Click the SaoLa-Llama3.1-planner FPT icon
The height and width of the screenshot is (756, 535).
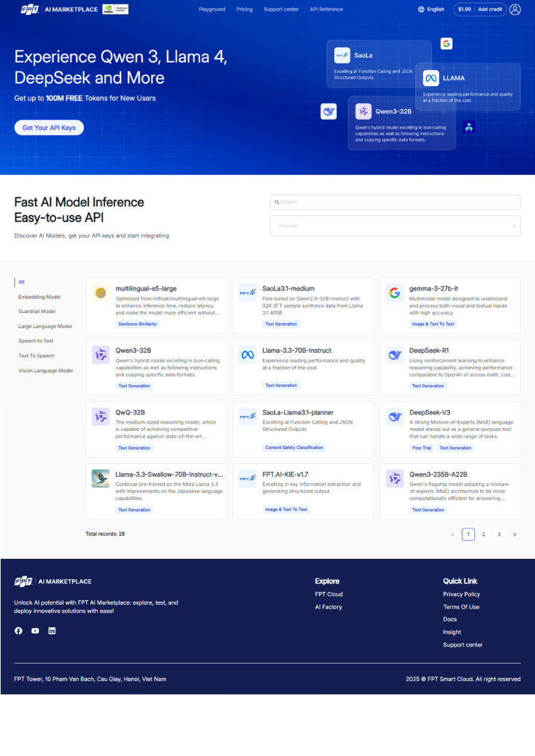[x=247, y=417]
